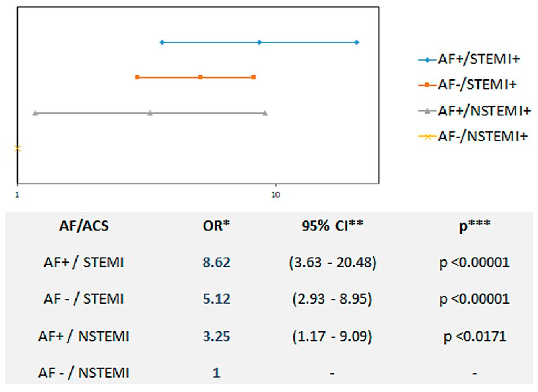This screenshot has width=538, height=392.
Task: Click the OR* column header
Action: (x=216, y=226)
